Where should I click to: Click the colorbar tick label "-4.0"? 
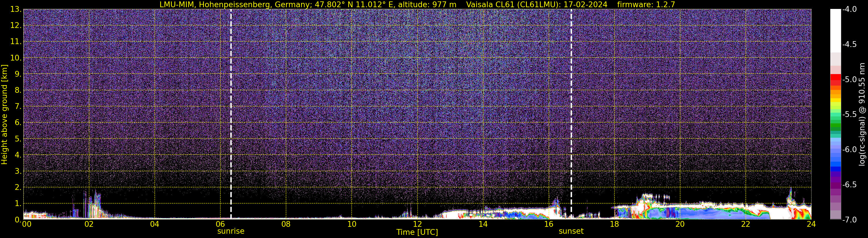(x=849, y=10)
